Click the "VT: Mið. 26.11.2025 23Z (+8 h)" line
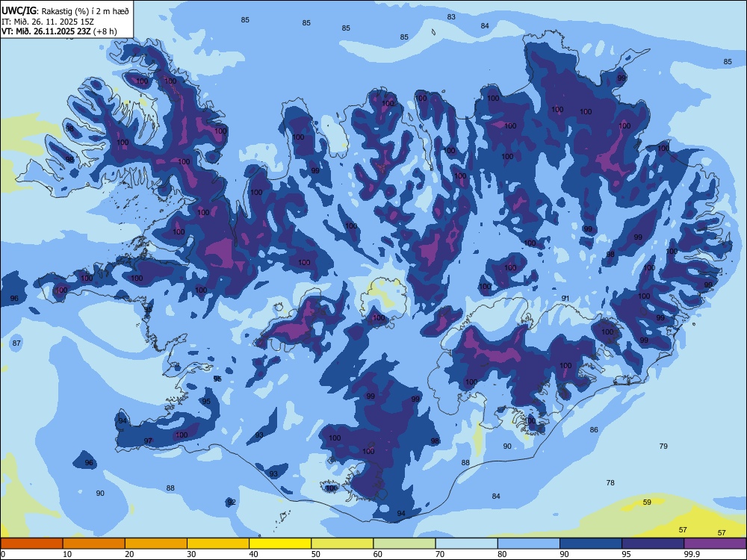747x560 pixels. [58, 31]
